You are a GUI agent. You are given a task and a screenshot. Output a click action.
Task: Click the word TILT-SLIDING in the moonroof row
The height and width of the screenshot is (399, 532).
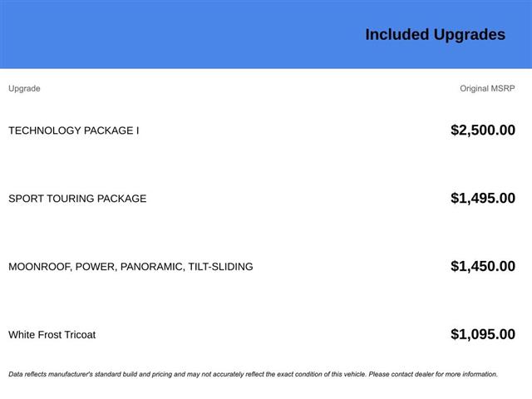[220, 267]
